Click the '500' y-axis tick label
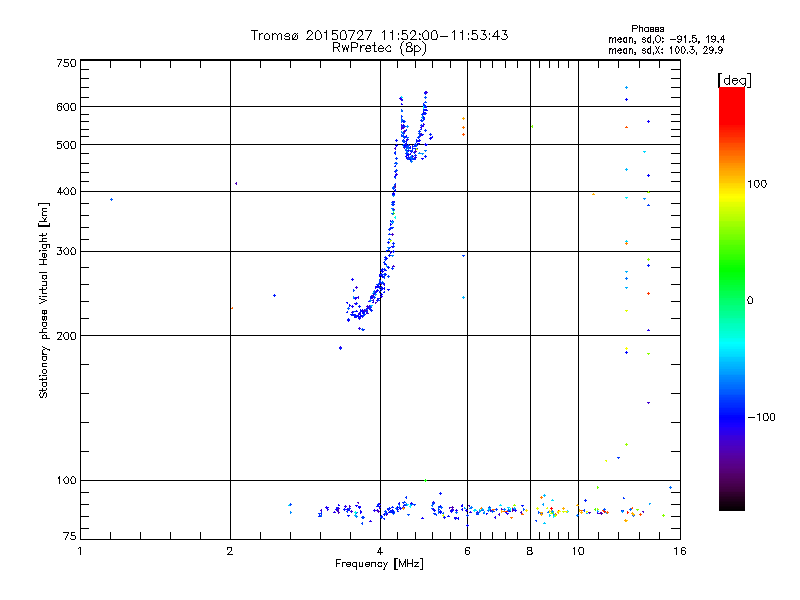Viewport: 800px width, 600px height. point(66,145)
